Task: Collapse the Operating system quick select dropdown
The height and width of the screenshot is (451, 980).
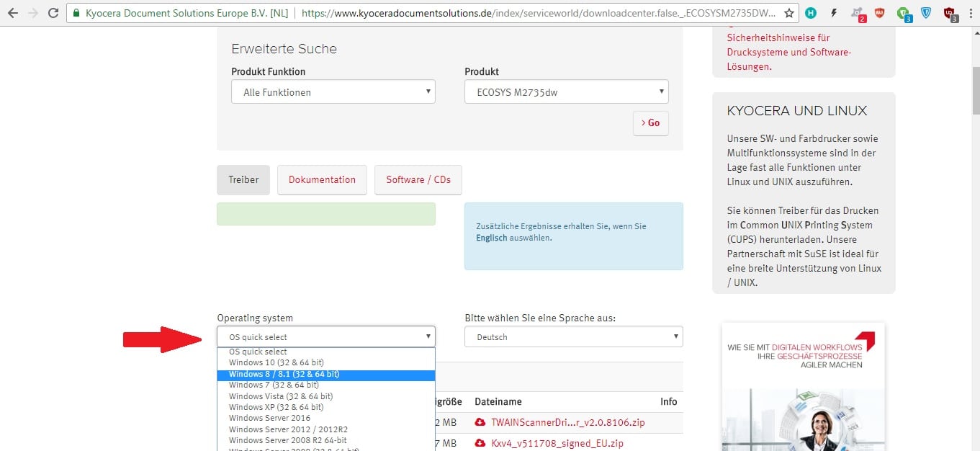Action: point(326,336)
